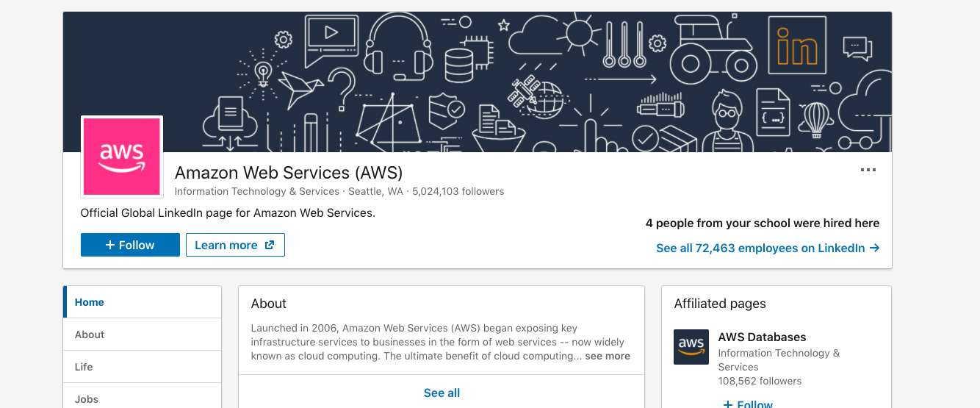Open the three-dot more options menu
The image size is (980, 408).
click(x=868, y=170)
